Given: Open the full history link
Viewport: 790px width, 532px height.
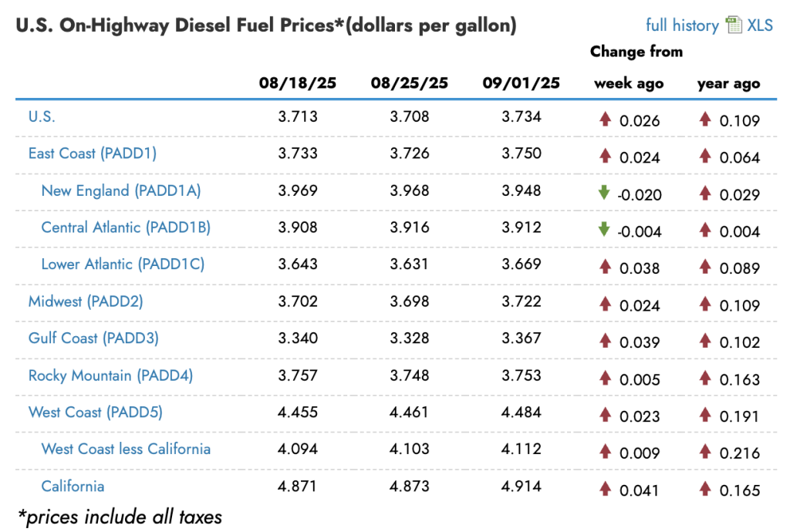Looking at the screenshot, I should coord(682,25).
